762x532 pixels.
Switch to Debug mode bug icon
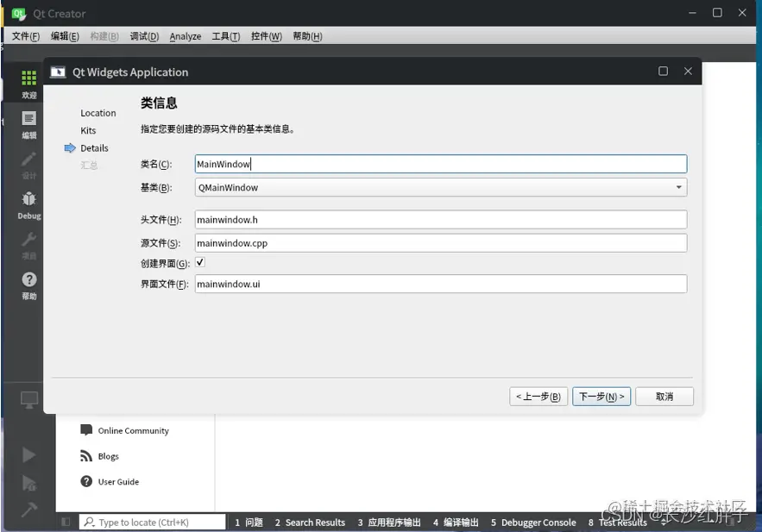click(28, 199)
